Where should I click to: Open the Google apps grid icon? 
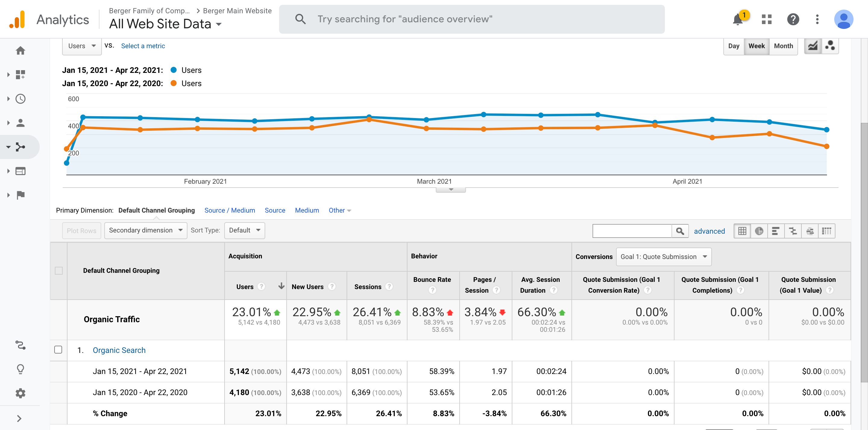point(766,20)
